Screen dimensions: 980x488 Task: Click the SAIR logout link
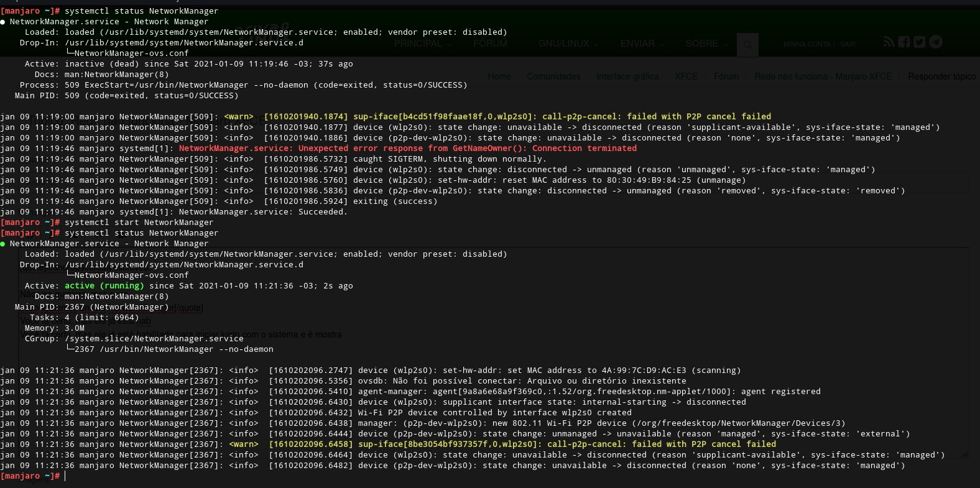coord(848,44)
